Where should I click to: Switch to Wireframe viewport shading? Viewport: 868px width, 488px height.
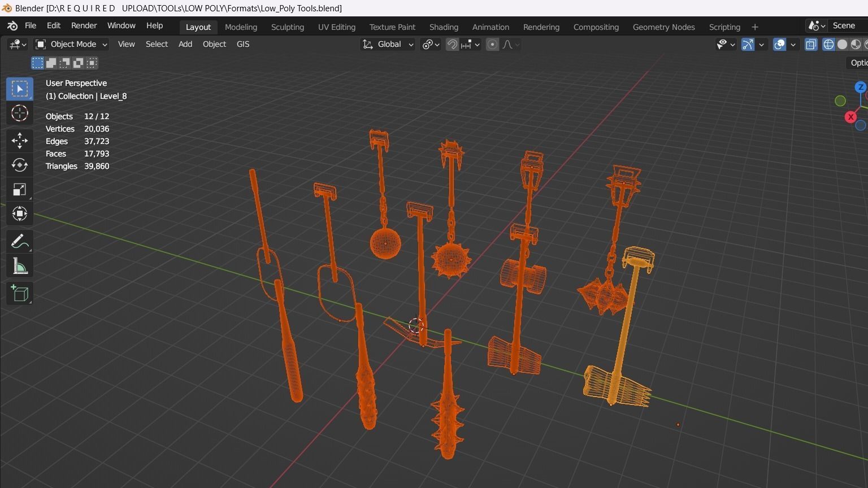tap(828, 45)
